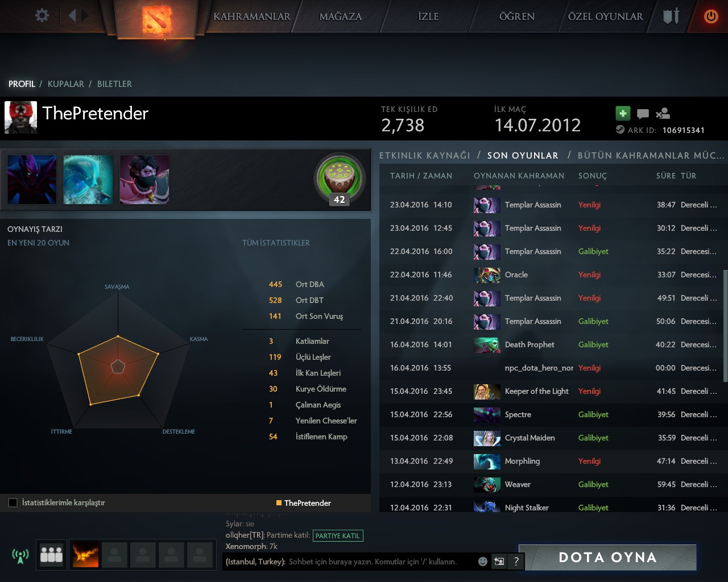This screenshot has height=582, width=728.
Task: Open the settings gear icon
Action: (x=42, y=15)
